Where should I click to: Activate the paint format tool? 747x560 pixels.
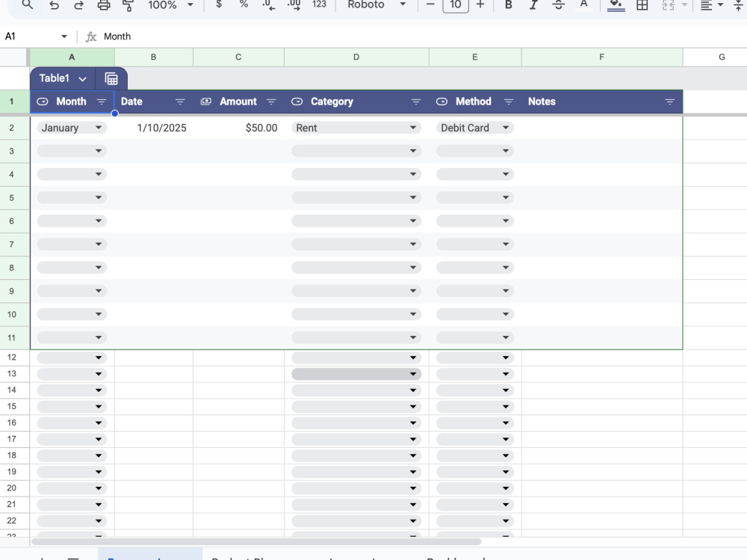pyautogui.click(x=128, y=4)
